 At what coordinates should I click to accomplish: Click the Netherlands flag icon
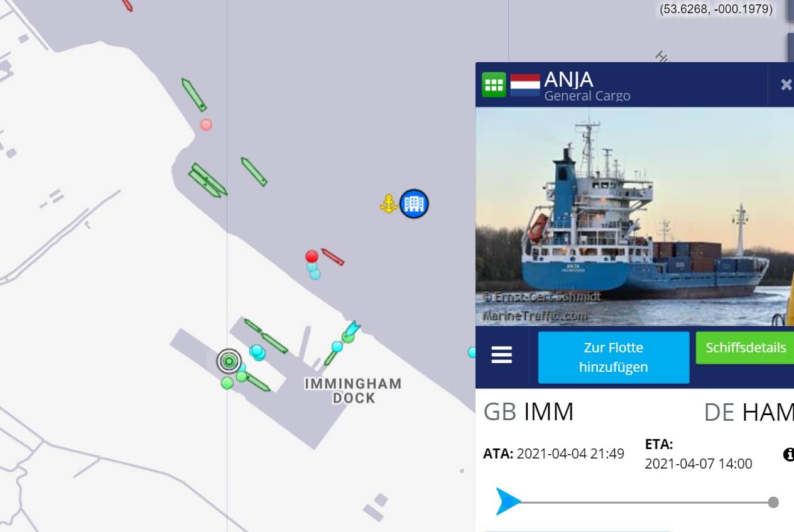525,85
